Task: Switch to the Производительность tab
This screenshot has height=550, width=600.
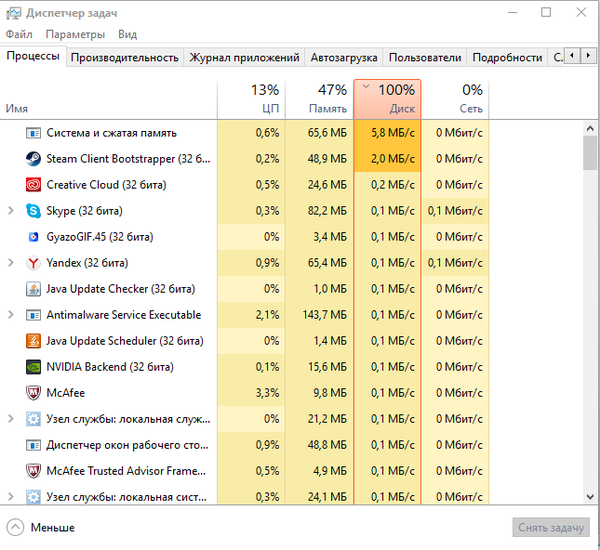Action: pos(124,58)
